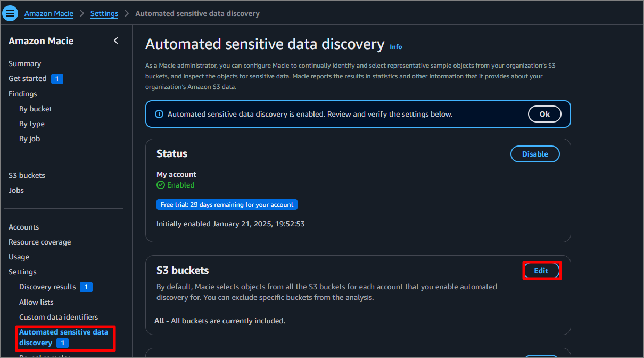
Task: Click the My account label
Action: click(176, 174)
